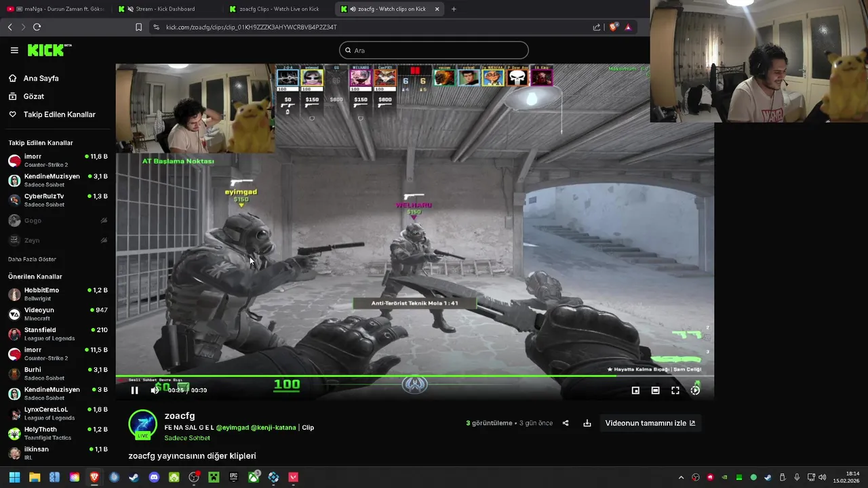Image resolution: width=868 pixels, height=488 pixels.
Task: Open recommended channel Stansfield
Action: coord(58,333)
